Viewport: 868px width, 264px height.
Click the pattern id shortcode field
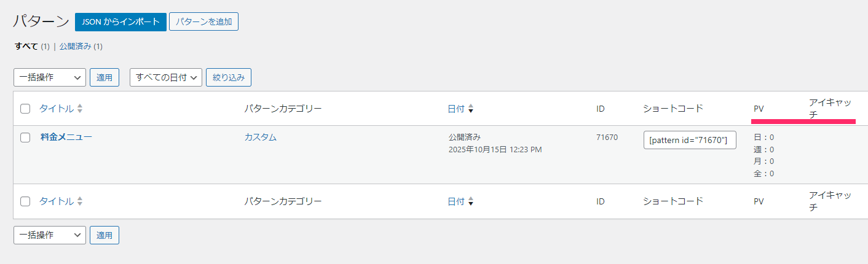click(690, 140)
